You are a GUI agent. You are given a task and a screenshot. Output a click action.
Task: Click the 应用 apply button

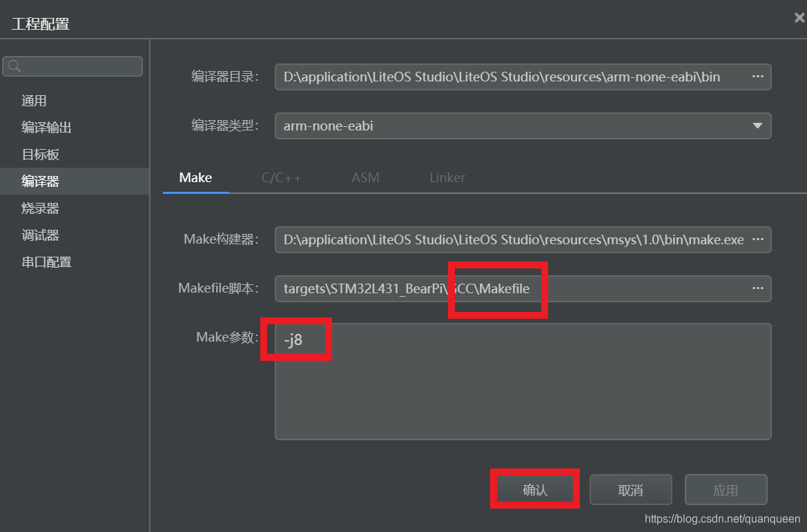click(726, 490)
